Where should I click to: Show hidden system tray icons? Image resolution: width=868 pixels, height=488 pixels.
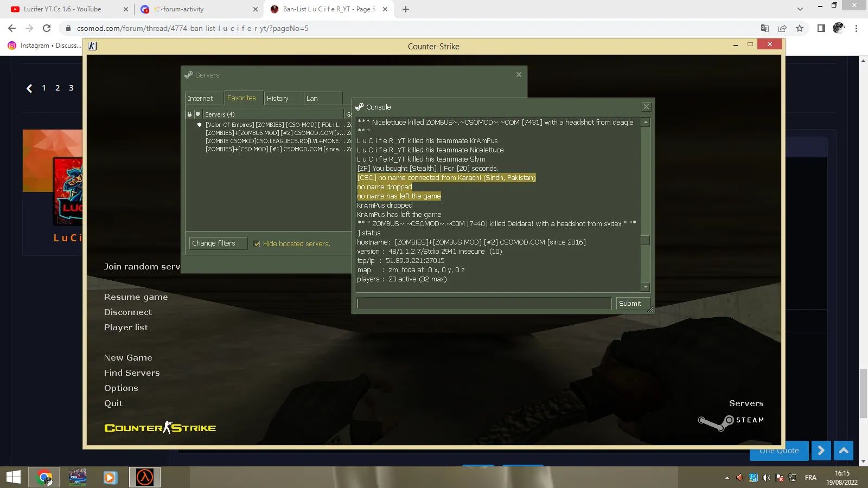tap(727, 478)
